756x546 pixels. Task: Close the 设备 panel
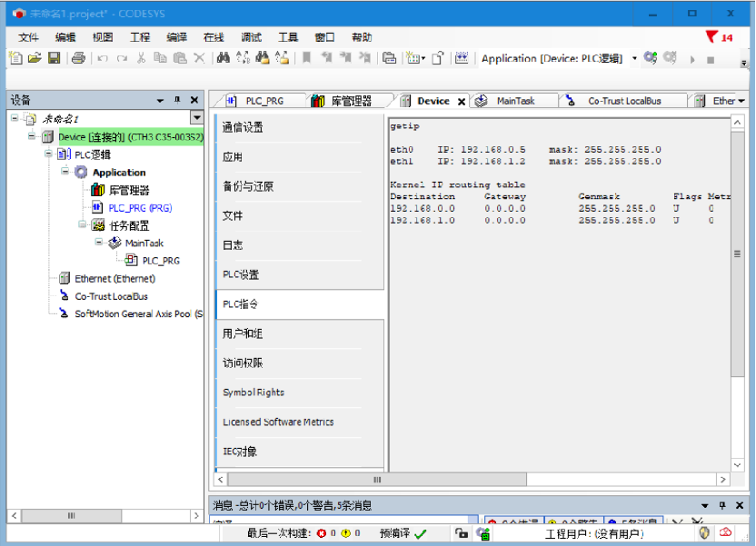(194, 100)
